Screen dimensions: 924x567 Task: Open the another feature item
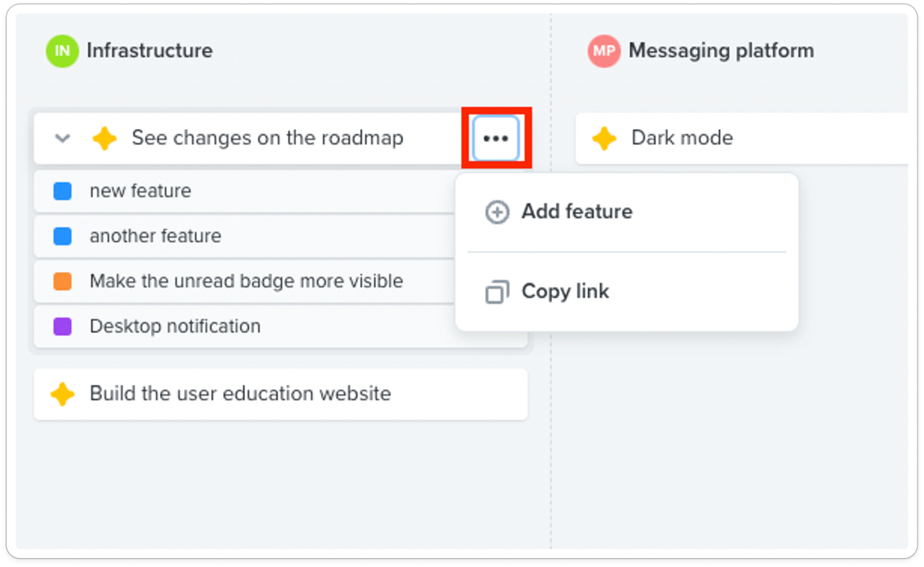click(245, 236)
